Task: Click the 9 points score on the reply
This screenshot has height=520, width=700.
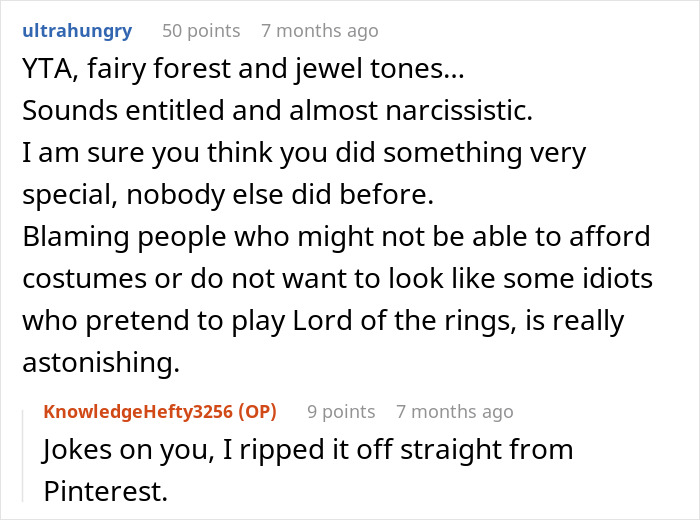Action: click(x=341, y=411)
